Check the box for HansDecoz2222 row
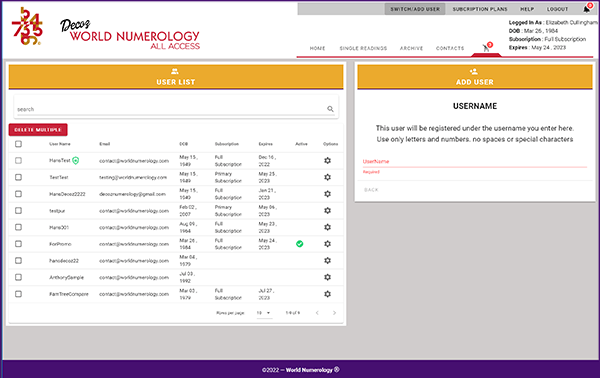Viewport: 600px width, 378px height. [18, 194]
